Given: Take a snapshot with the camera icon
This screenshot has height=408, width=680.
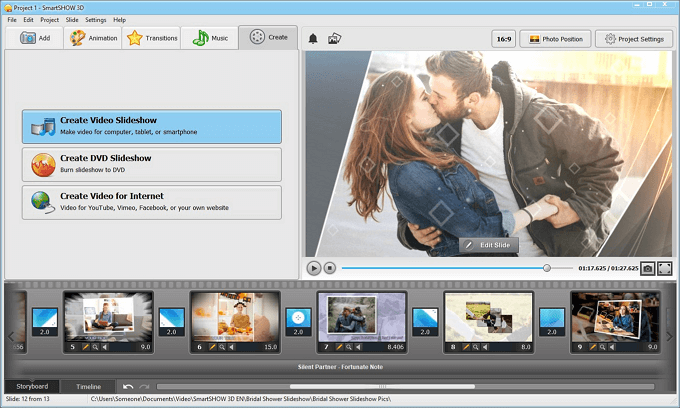Looking at the screenshot, I should click(647, 268).
